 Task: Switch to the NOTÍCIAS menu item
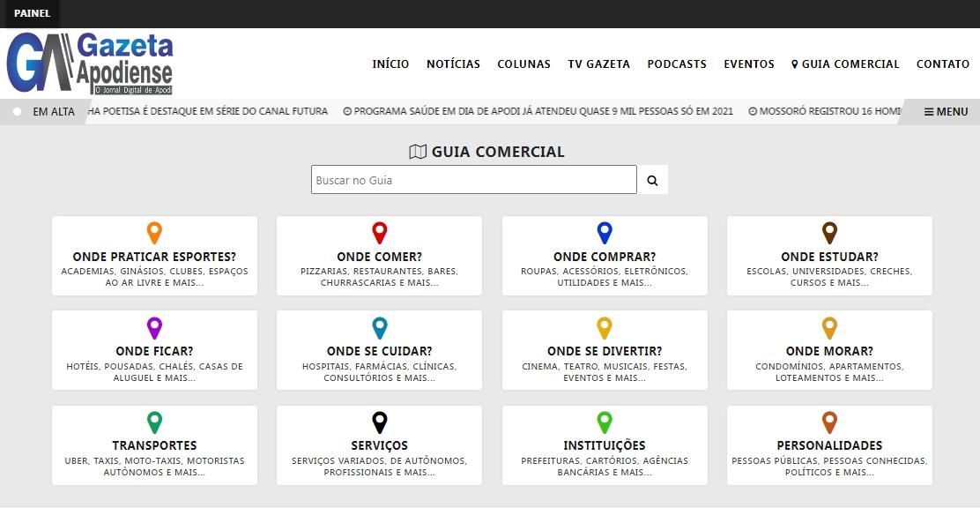pos(453,63)
